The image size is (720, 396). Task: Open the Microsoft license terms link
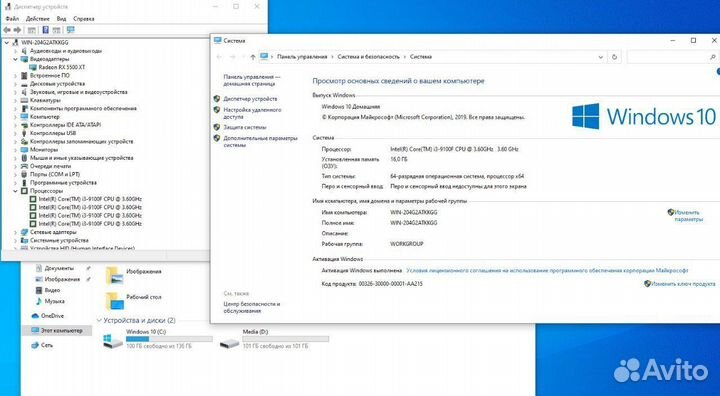(x=547, y=271)
